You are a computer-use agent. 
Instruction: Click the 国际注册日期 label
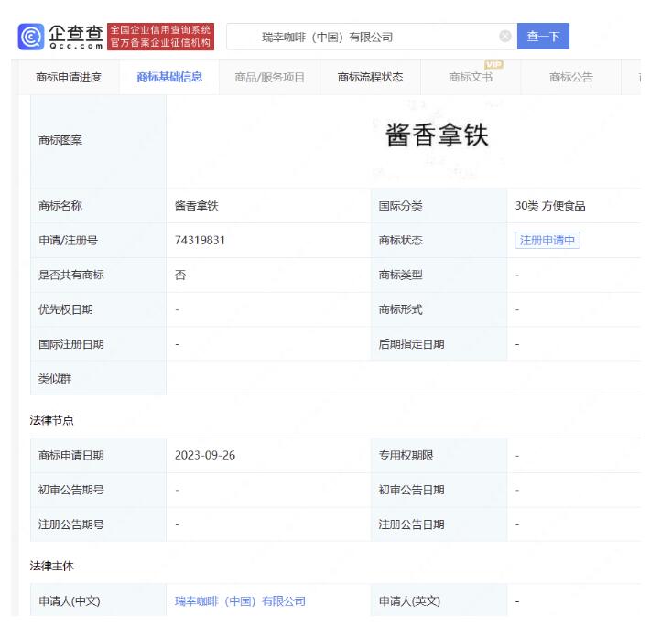coord(70,344)
